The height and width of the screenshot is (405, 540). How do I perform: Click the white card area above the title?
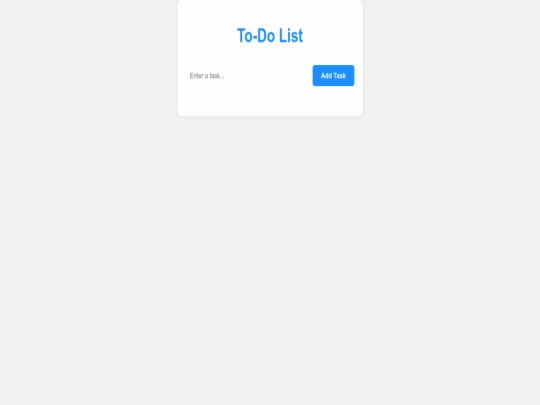[270, 12]
